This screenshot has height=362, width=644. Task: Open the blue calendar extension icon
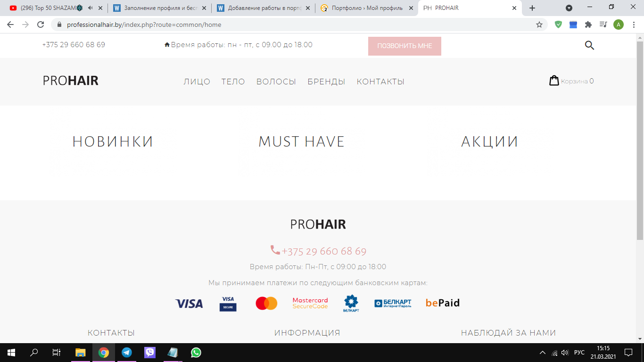pyautogui.click(x=573, y=25)
